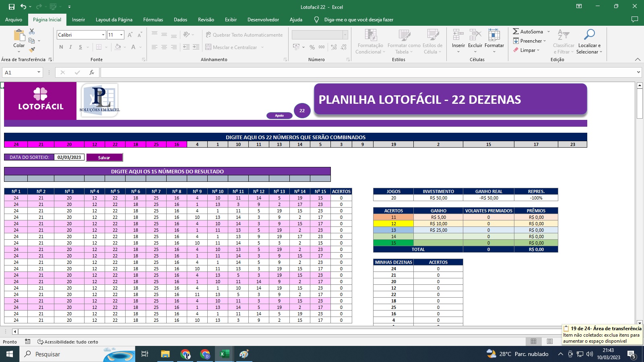This screenshot has width=644, height=362.
Task: Click the purple Apoio button
Action: coord(279,115)
